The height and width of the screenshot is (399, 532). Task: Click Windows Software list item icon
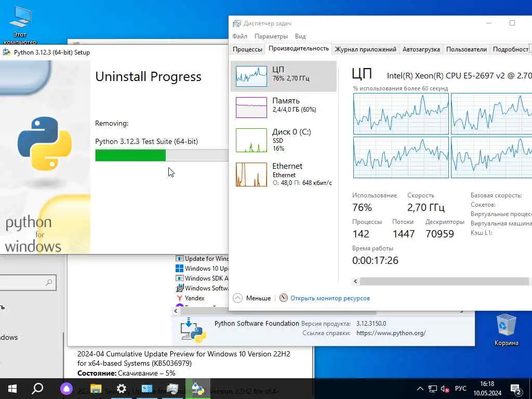(179, 288)
